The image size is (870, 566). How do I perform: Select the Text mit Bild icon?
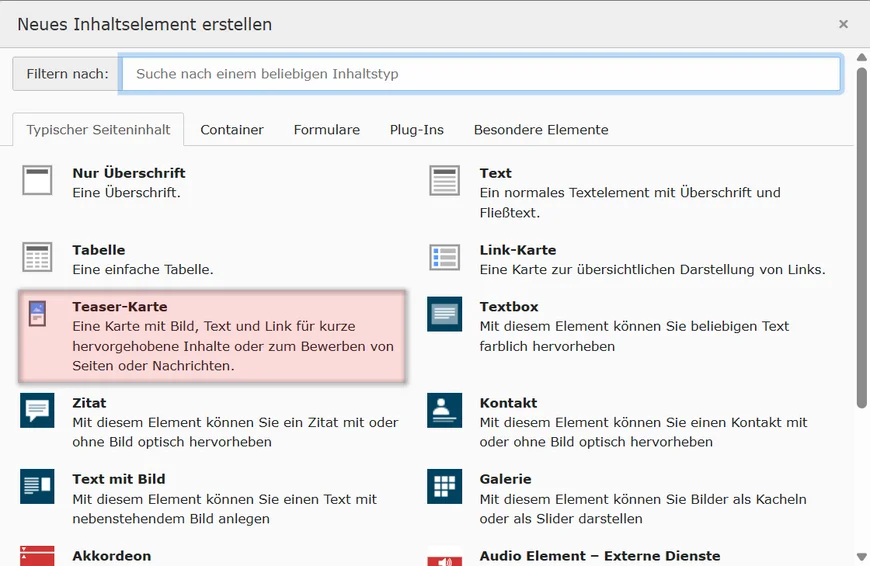[x=37, y=486]
